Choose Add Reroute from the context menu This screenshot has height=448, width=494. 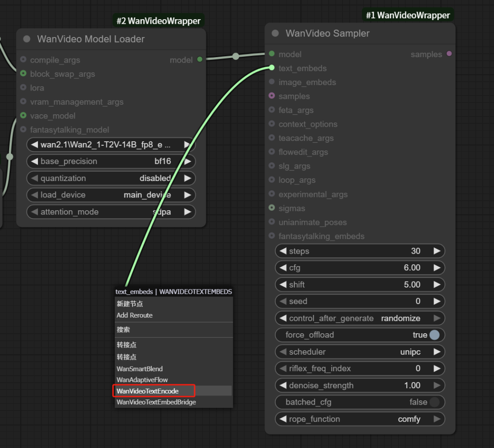point(134,315)
